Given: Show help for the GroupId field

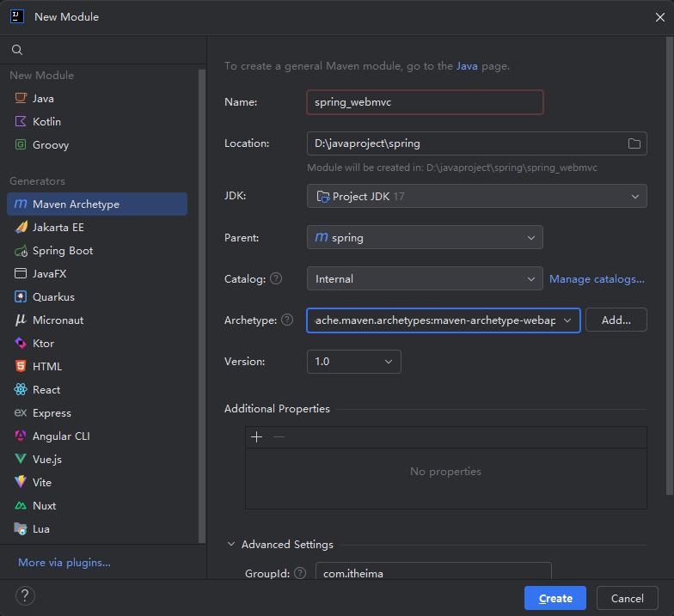Looking at the screenshot, I should click(300, 573).
